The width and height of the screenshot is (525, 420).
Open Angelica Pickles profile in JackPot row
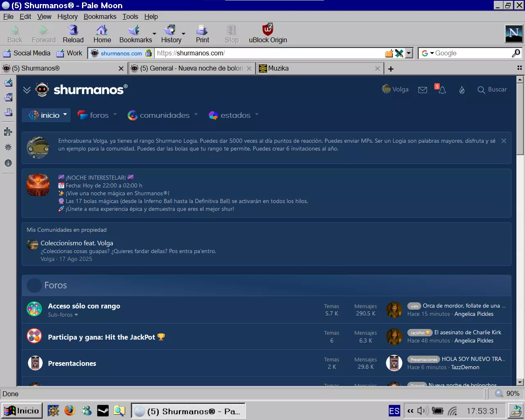point(474,341)
